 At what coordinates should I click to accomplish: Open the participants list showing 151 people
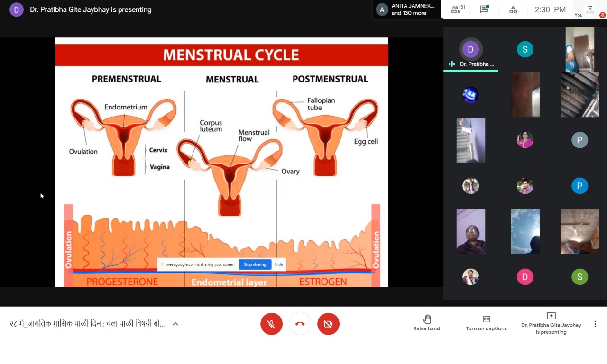458,9
